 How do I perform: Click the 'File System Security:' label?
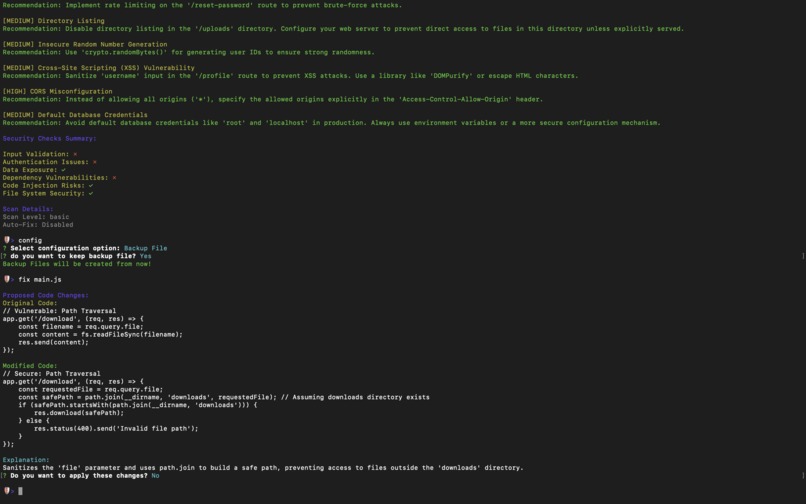pos(44,193)
